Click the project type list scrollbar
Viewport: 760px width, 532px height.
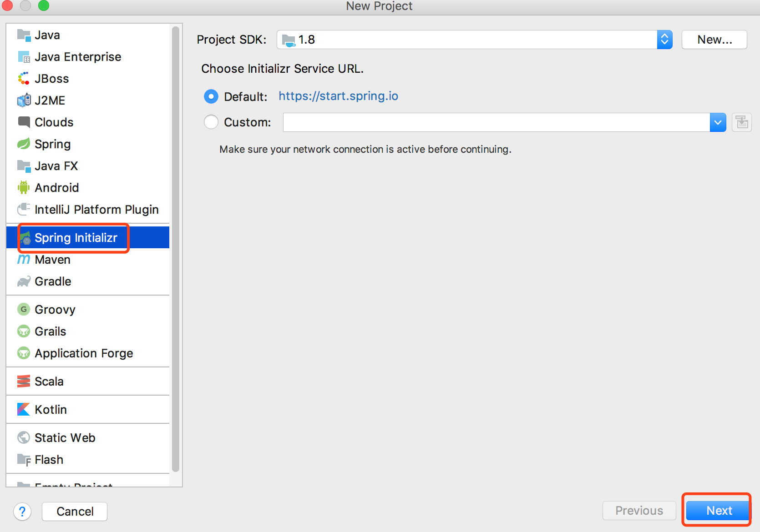[x=176, y=249]
